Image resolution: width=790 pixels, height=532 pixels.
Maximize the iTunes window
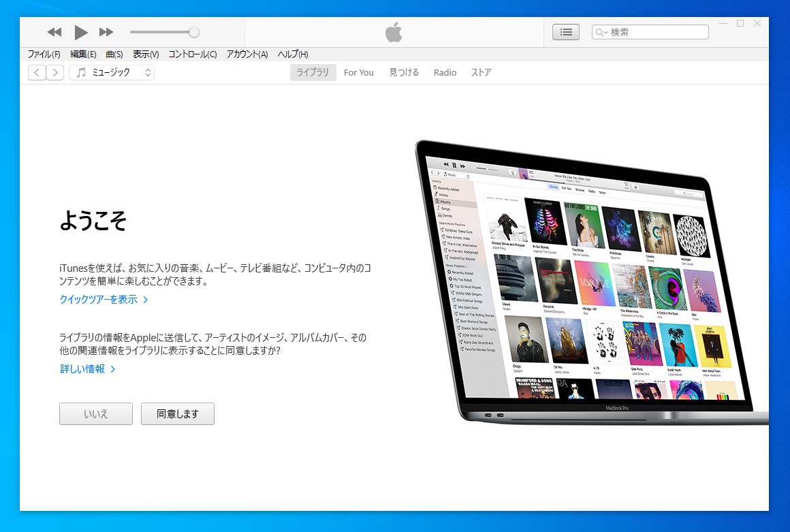tap(740, 24)
